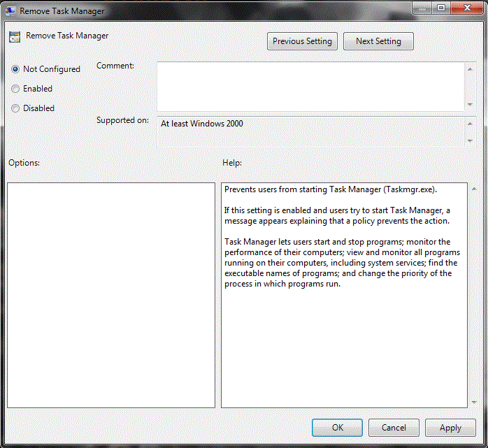Click the Supported on scroll-up arrow

click(x=470, y=124)
